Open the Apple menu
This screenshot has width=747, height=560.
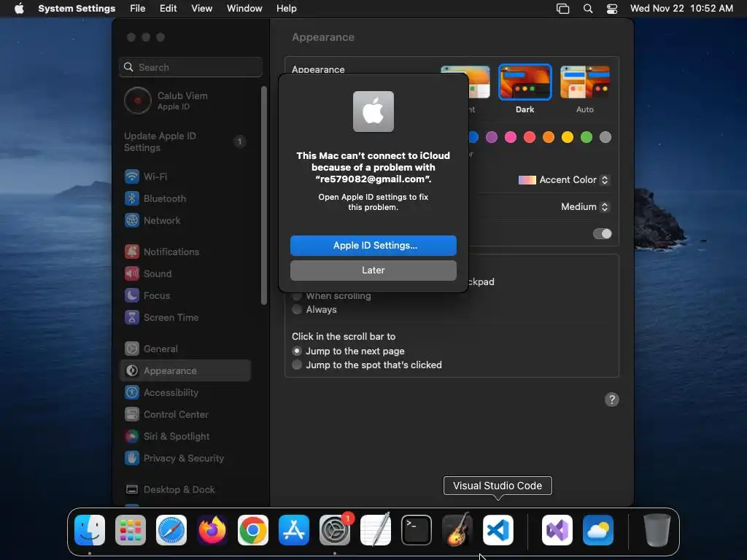19,9
